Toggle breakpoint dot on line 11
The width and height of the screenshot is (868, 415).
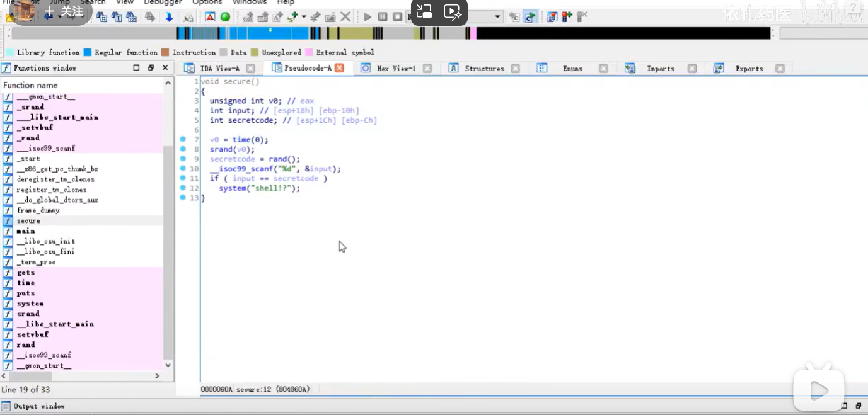[183, 178]
